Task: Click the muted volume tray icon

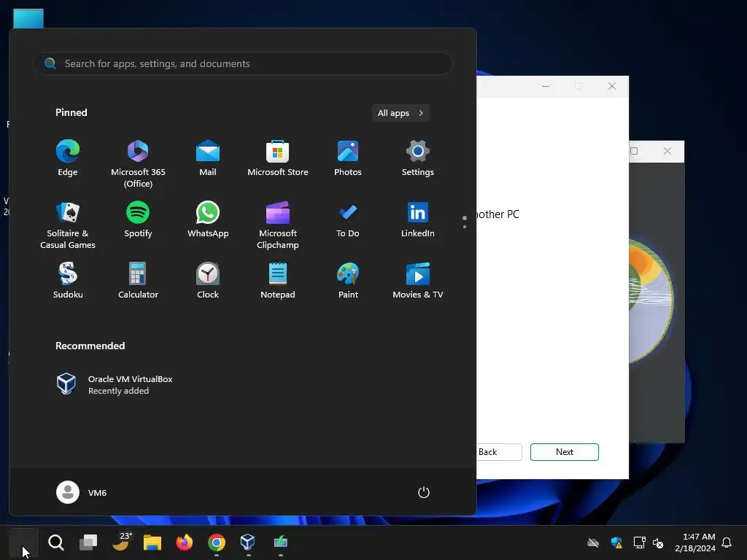Action: point(658,542)
